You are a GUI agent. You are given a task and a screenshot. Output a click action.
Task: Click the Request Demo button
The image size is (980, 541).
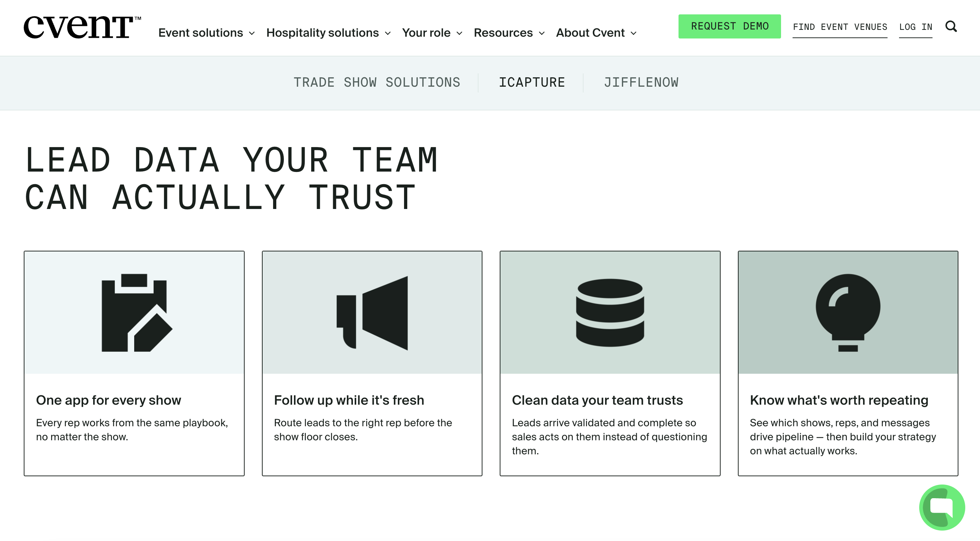pos(729,26)
